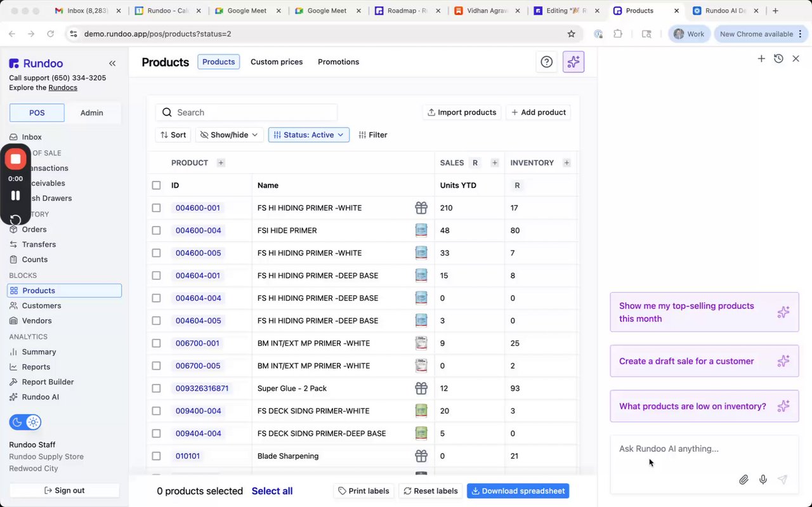This screenshot has width=812, height=507.
Task: Stop the screen recording
Action: (x=16, y=159)
